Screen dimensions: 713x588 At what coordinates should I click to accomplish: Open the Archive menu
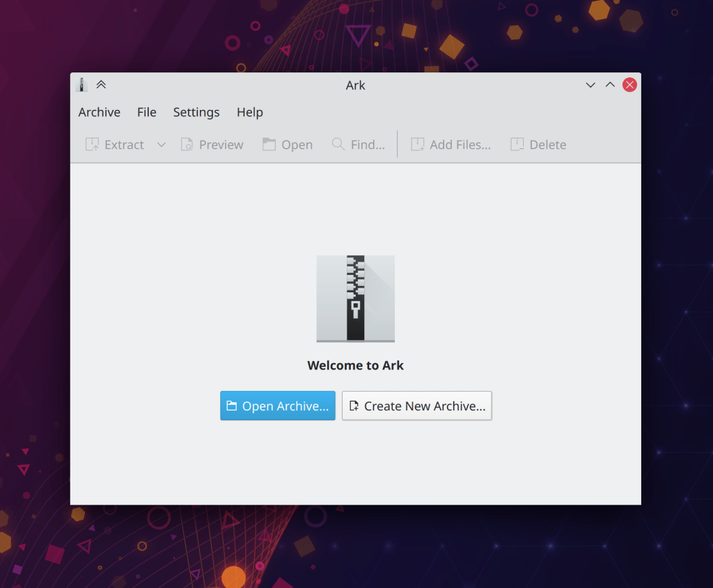pyautogui.click(x=99, y=112)
